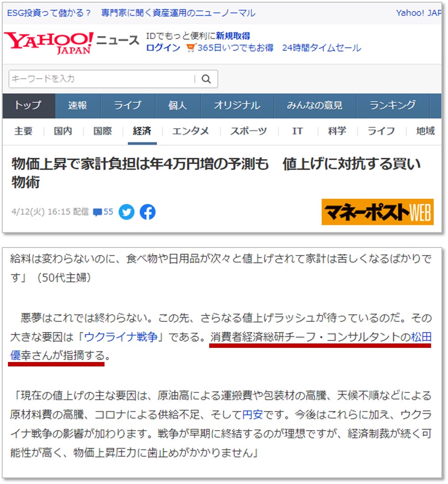
Task: Open the スポーツ news category
Action: click(249, 131)
